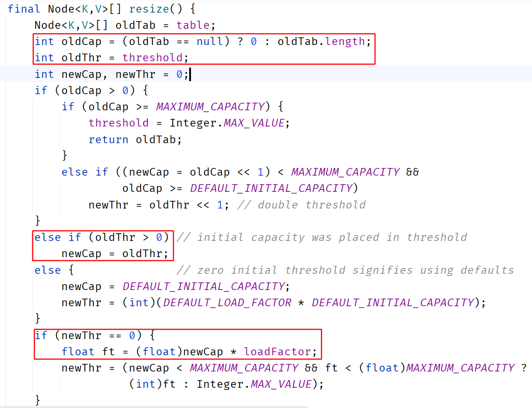The width and height of the screenshot is (532, 408).
Task: Click 'Node<K,V>[] oldTab' declaration
Action: pos(95,25)
